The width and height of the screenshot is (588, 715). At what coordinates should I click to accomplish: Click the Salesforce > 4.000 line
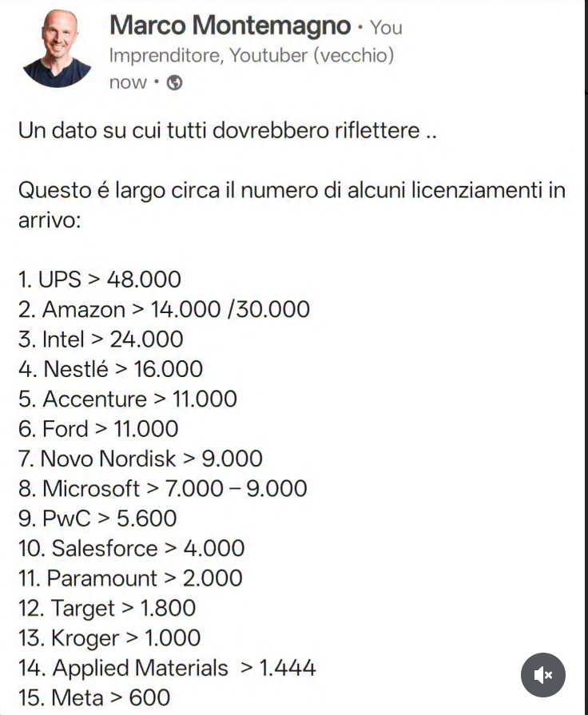pos(131,548)
